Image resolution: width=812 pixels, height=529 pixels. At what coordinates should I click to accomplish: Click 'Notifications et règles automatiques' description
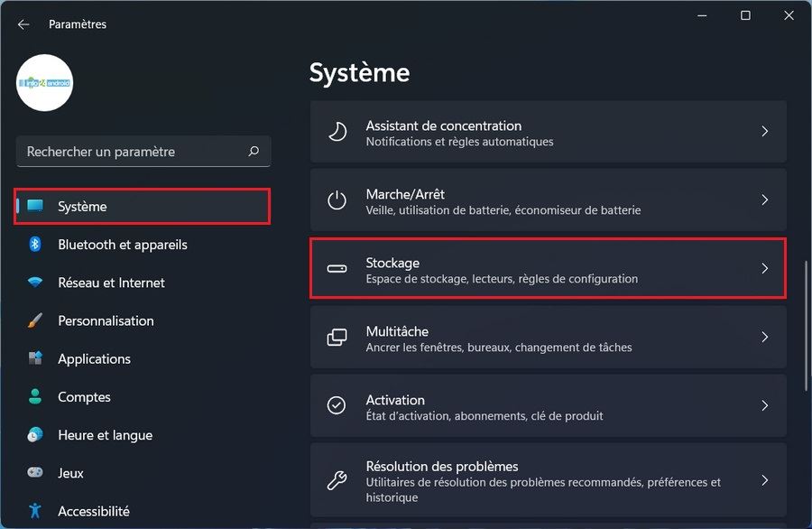(460, 142)
